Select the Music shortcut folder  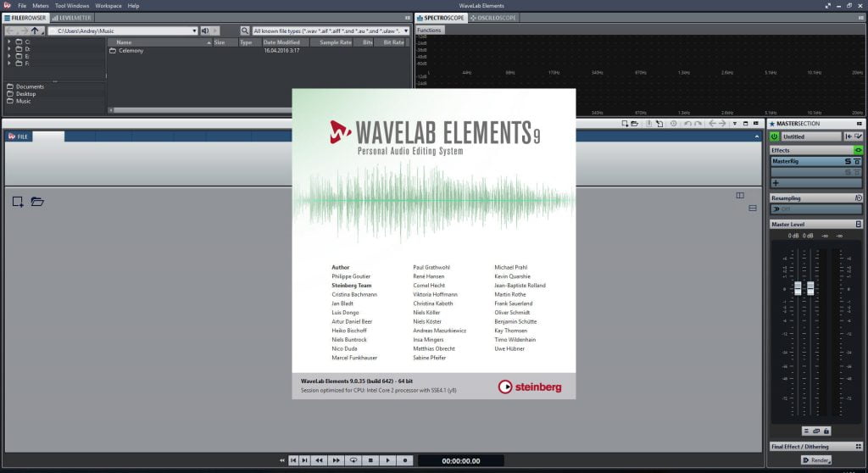[19, 101]
